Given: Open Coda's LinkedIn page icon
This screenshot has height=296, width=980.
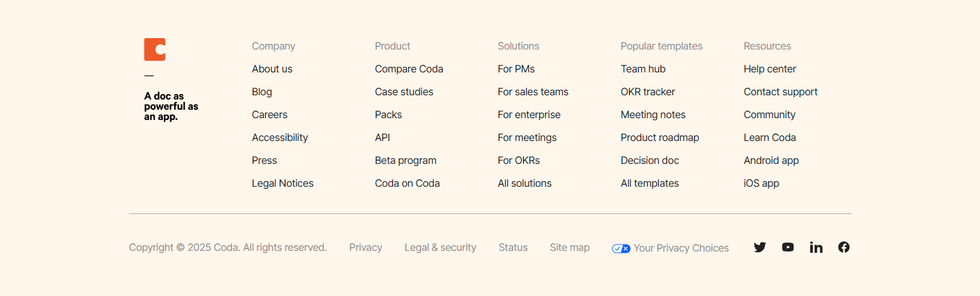Looking at the screenshot, I should (x=816, y=247).
